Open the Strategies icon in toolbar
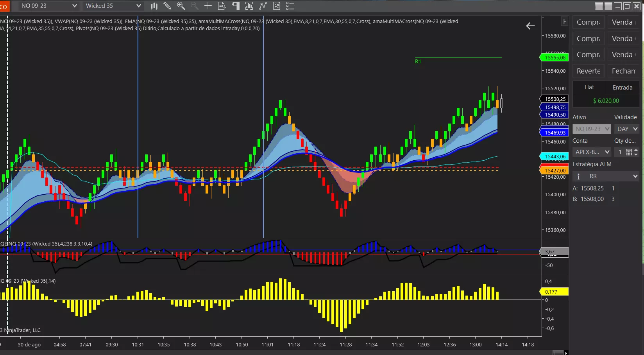This screenshot has width=644, height=355. (x=277, y=6)
